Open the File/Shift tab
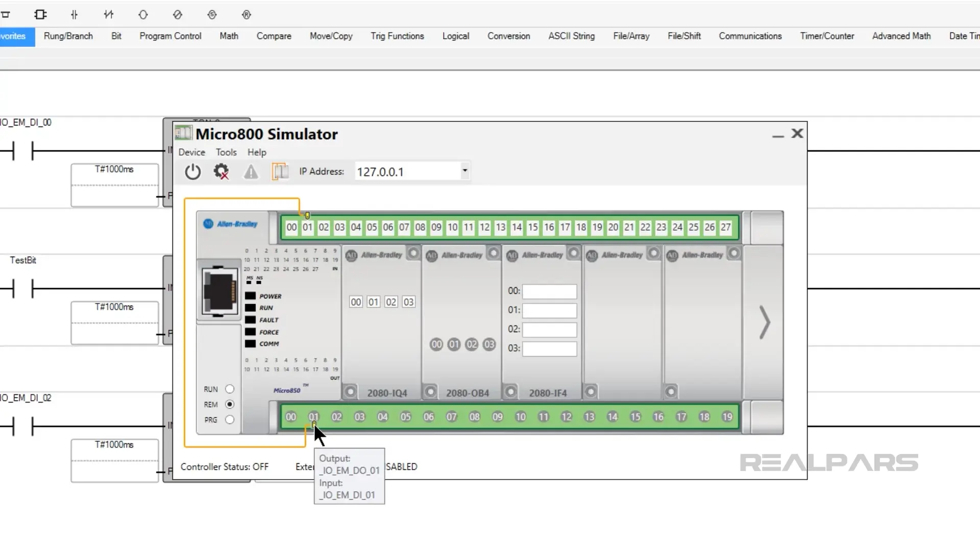This screenshot has height=551, width=980. [x=684, y=36]
